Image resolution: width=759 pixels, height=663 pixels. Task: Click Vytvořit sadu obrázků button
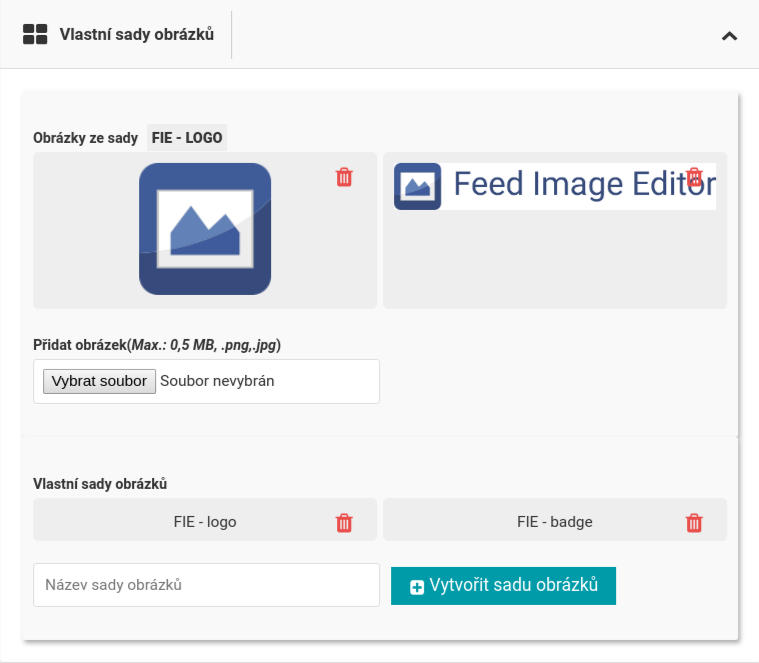tap(503, 586)
